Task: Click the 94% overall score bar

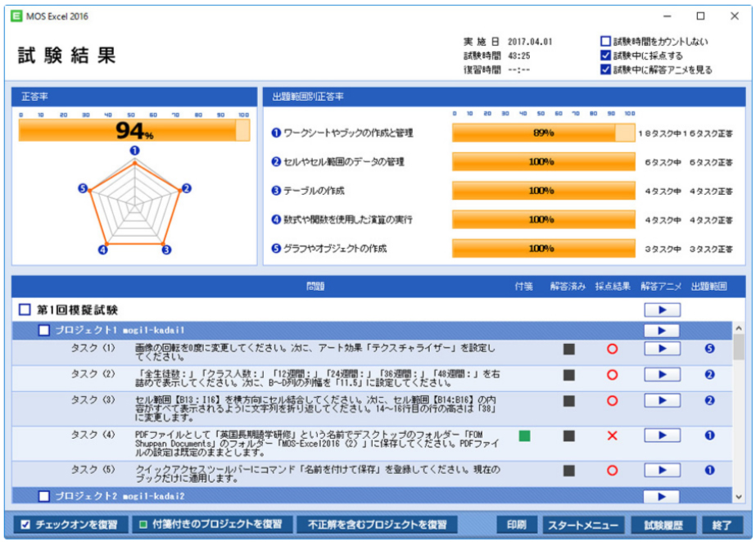Action: point(134,130)
